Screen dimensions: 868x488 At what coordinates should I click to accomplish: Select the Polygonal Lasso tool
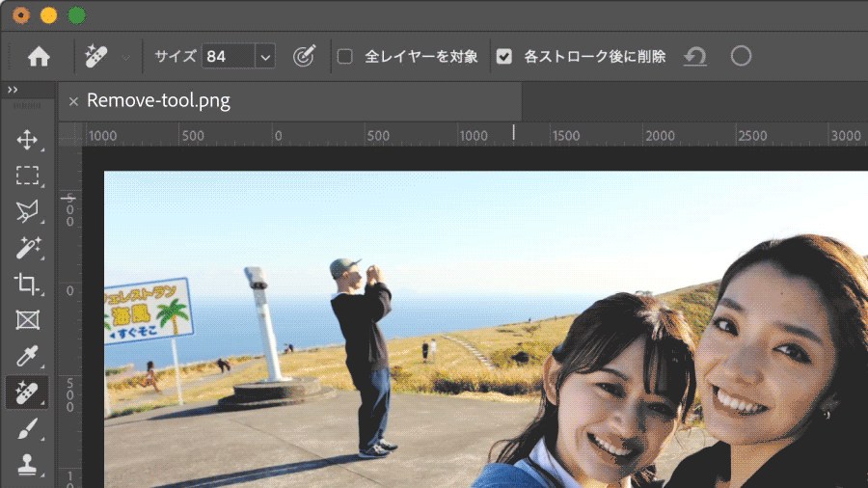27,211
